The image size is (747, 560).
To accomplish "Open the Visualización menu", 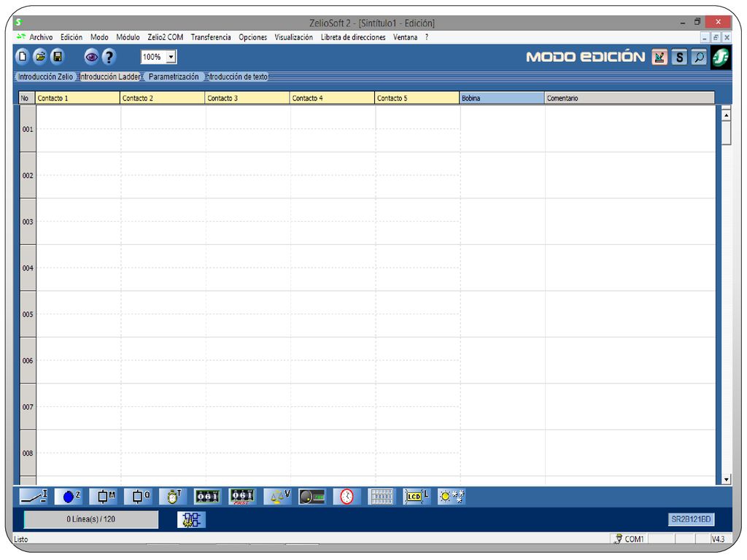I will 293,37.
